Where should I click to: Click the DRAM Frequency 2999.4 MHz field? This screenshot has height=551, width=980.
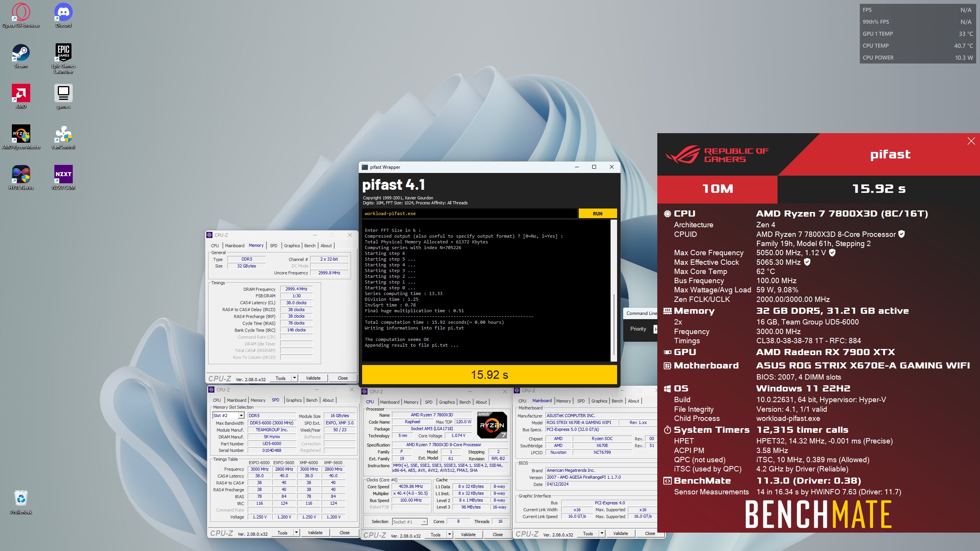coord(296,289)
